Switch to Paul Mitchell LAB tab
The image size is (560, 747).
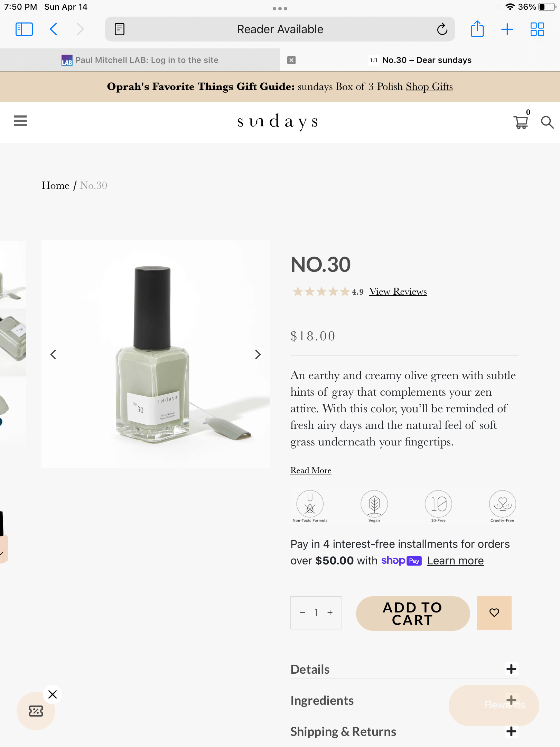pyautogui.click(x=140, y=60)
